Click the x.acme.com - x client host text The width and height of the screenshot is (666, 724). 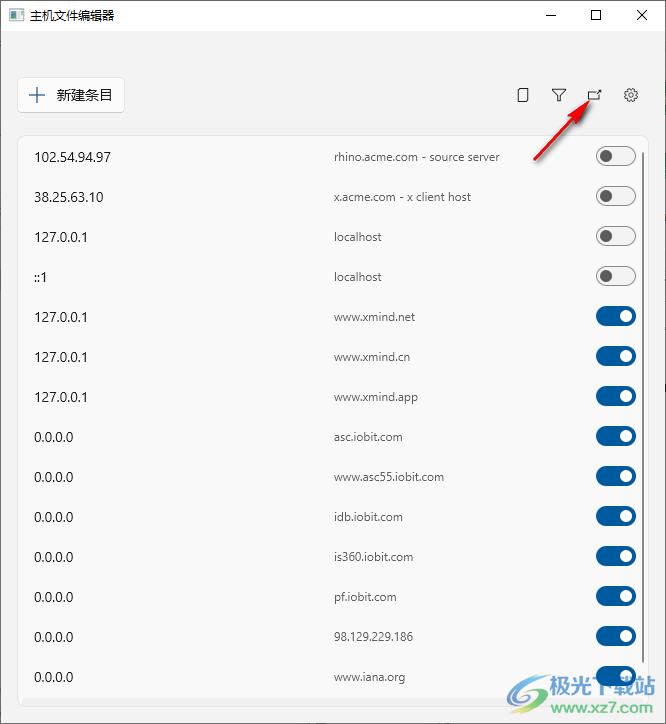click(402, 197)
